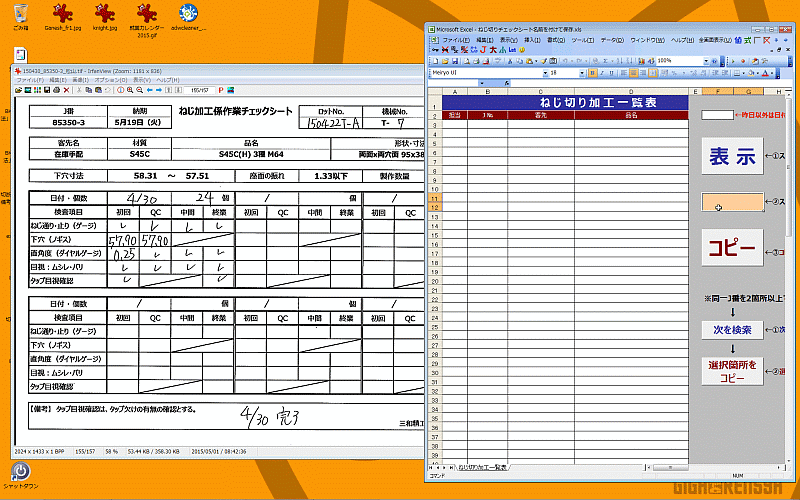Click the 全画面表示(U) menu button

(715, 40)
